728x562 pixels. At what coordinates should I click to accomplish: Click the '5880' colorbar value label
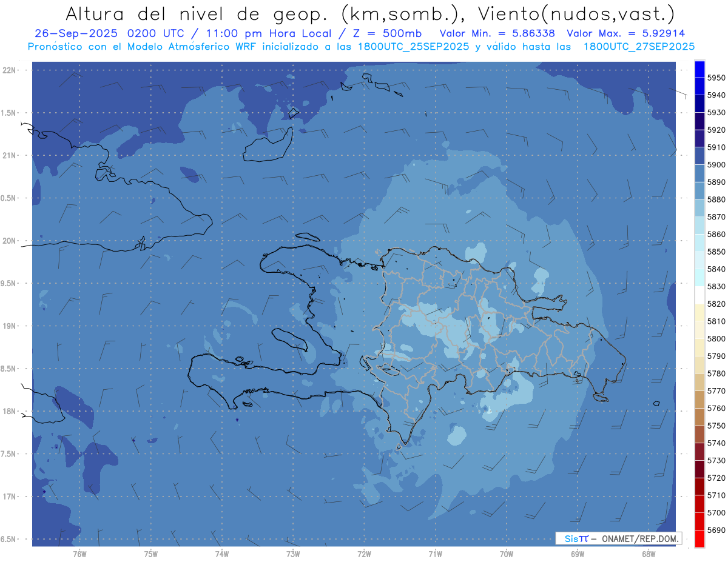tap(716, 199)
